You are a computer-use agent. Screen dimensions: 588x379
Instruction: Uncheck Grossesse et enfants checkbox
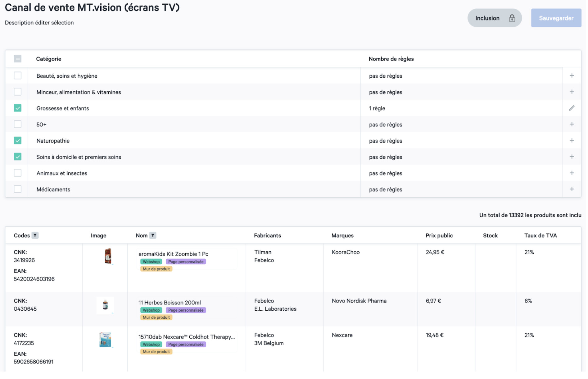[x=18, y=108]
